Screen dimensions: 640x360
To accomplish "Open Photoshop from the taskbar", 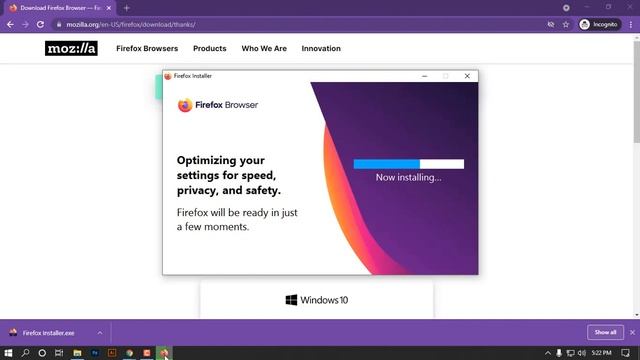I will [x=95, y=353].
